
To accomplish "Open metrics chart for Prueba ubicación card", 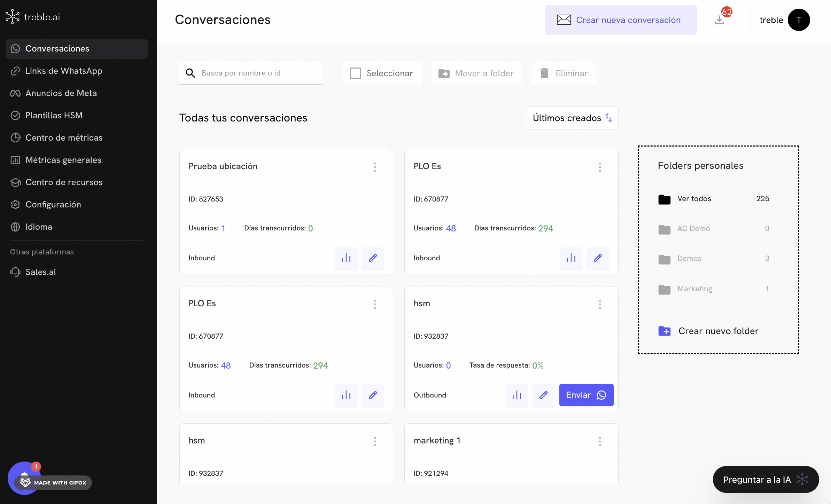I will tap(346, 258).
